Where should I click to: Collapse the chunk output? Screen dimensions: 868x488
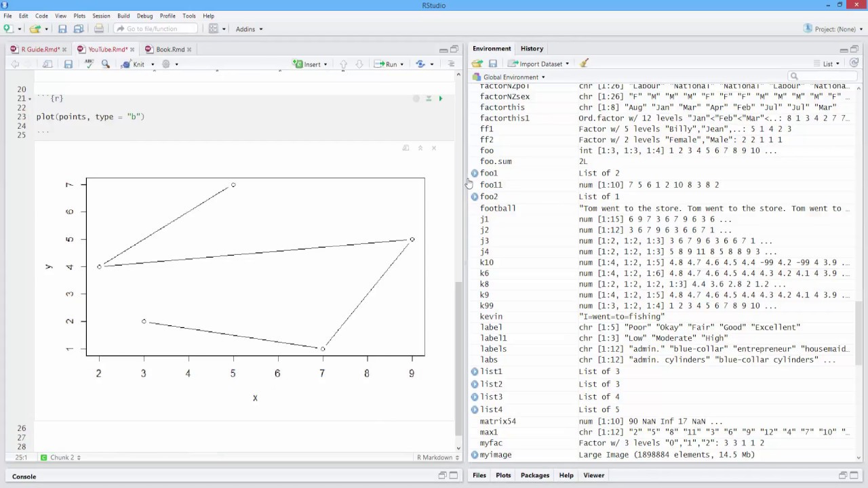(x=420, y=148)
